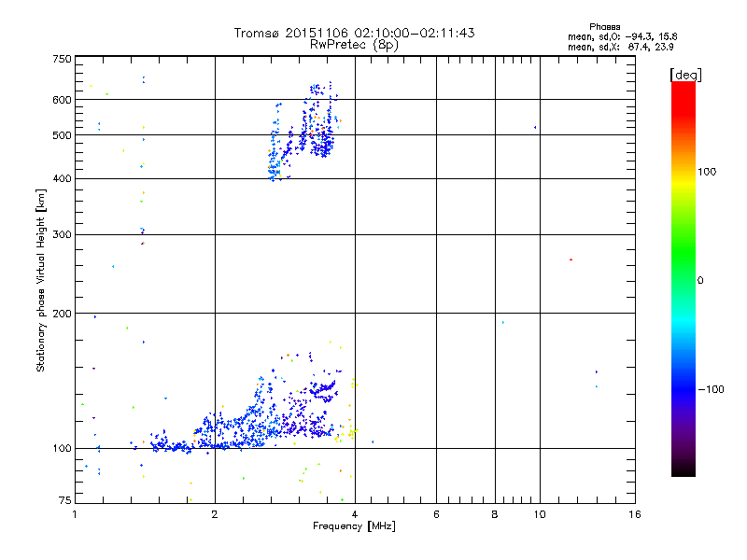Select the RwPretec (8p) subtitle text
The height and width of the screenshot is (560, 747).
pos(354,44)
